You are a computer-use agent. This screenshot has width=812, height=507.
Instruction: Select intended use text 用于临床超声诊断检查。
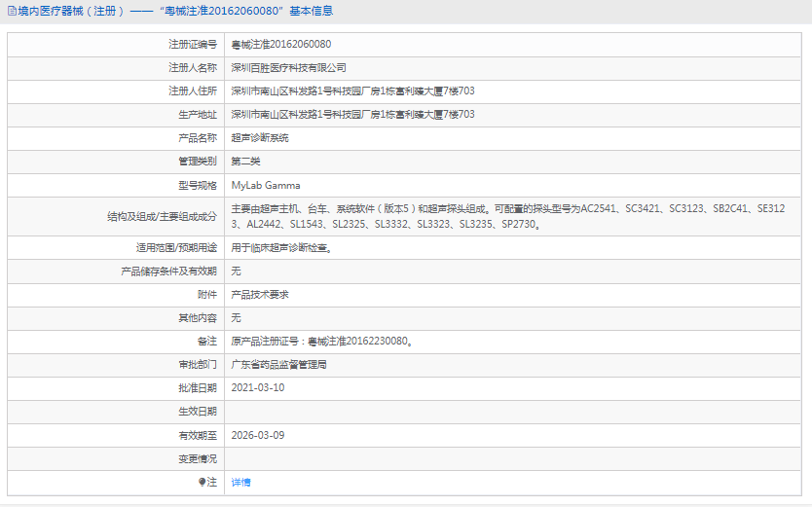pyautogui.click(x=281, y=248)
